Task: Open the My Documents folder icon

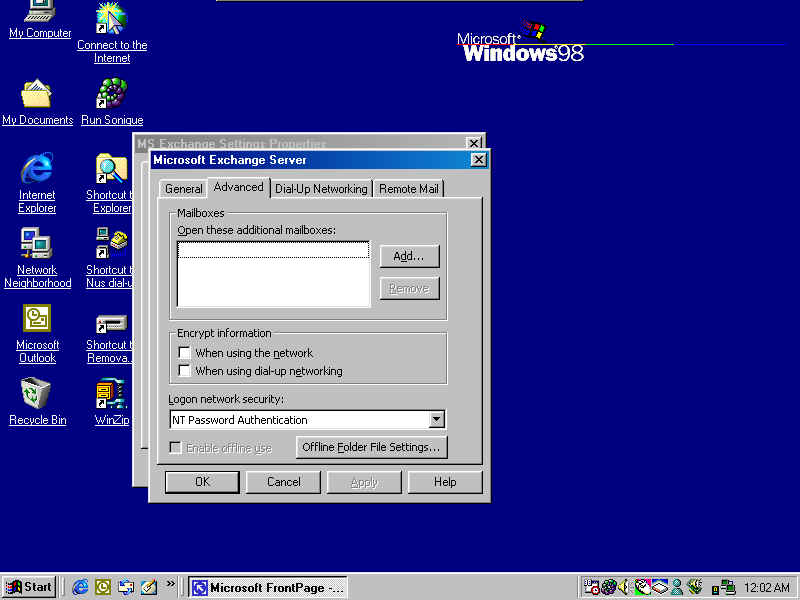Action: pyautogui.click(x=37, y=102)
